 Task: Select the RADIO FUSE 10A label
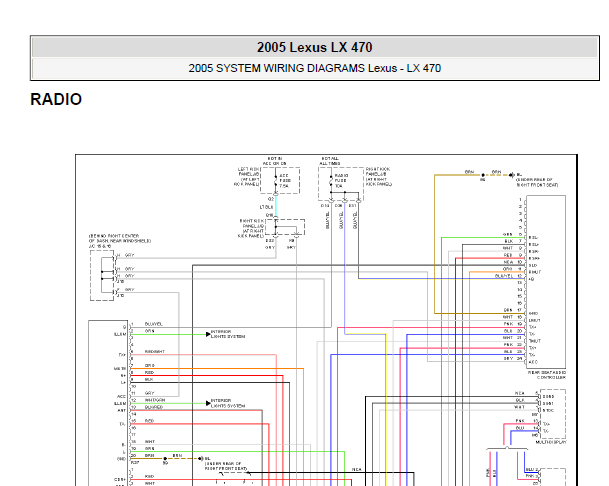tap(341, 181)
